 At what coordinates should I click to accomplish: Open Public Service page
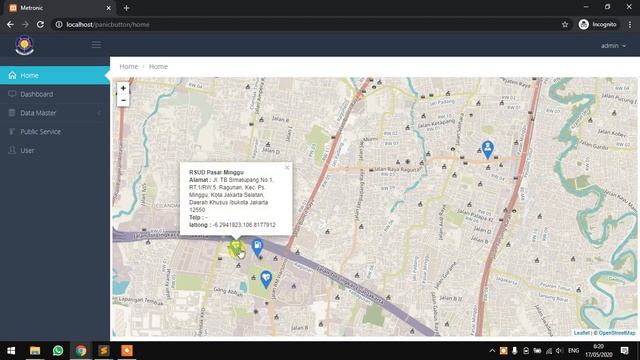[55, 132]
